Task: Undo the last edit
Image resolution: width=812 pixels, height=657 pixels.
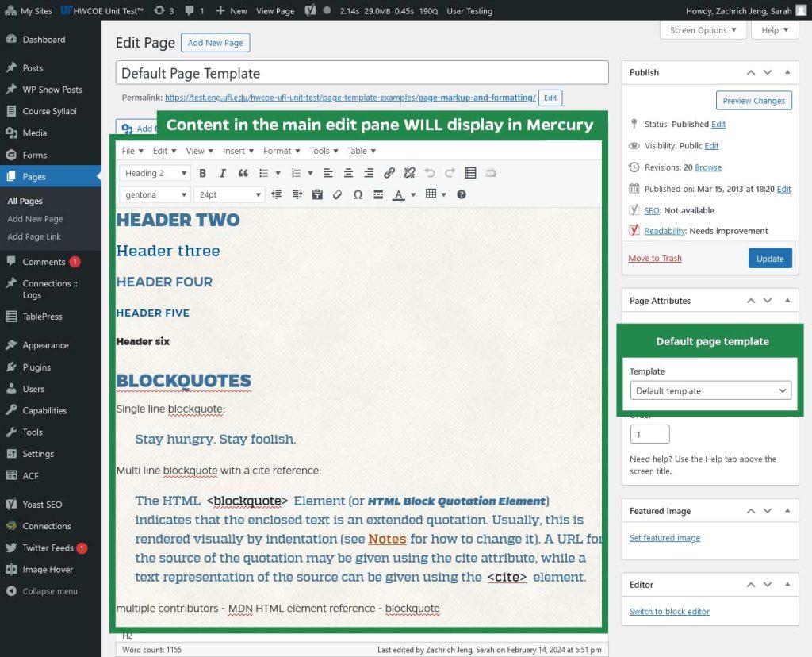Action: (x=430, y=173)
